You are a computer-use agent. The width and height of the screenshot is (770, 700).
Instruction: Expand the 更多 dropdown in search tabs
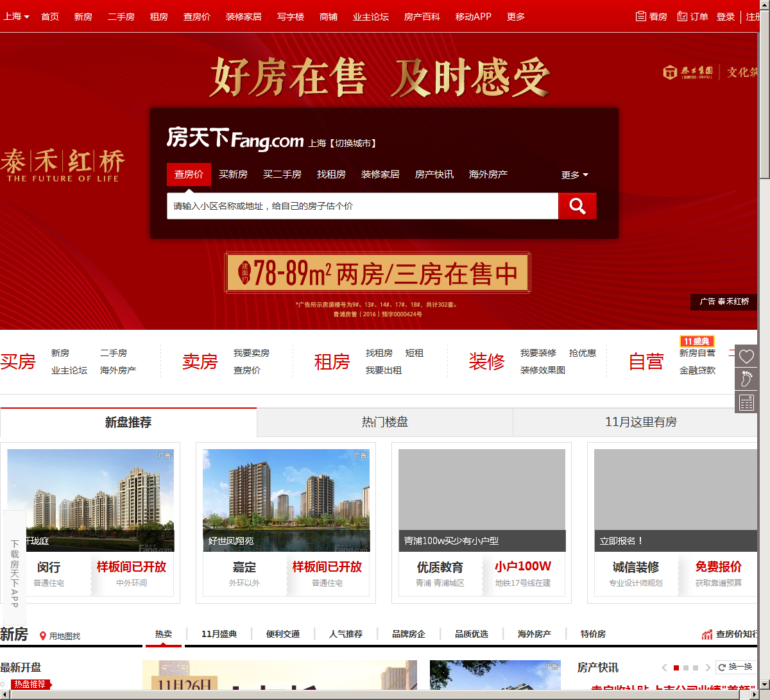575,175
